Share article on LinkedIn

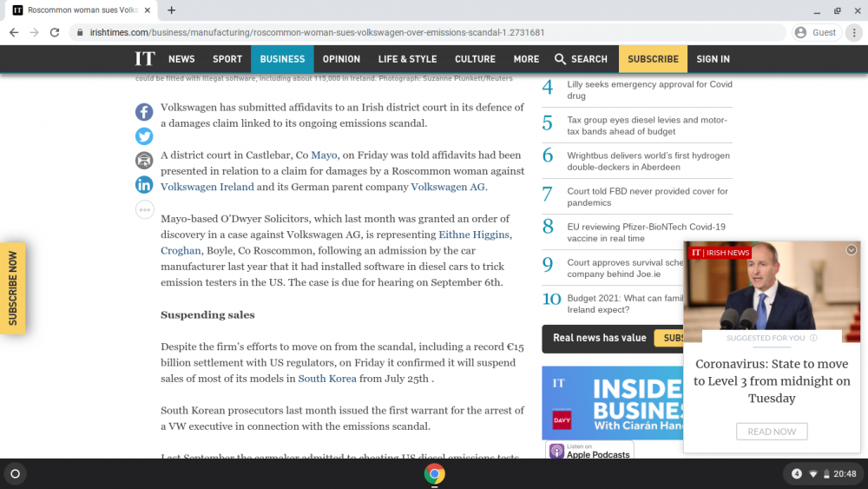(x=144, y=184)
